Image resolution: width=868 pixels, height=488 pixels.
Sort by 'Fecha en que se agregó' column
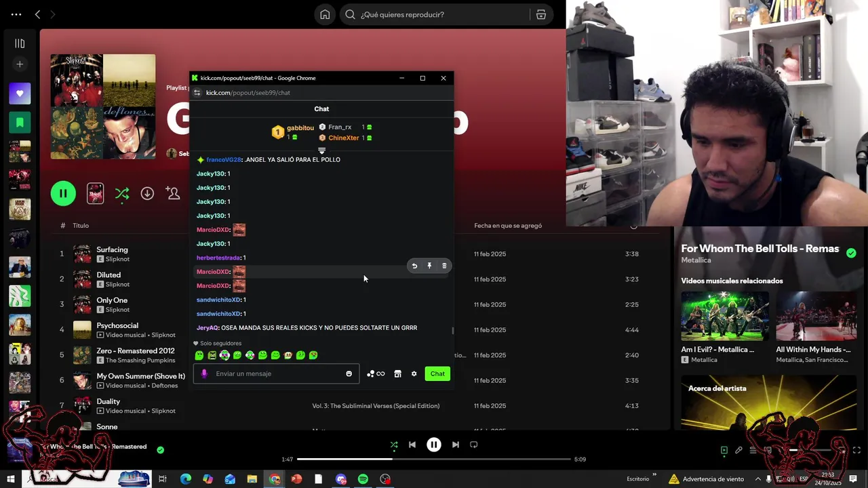pyautogui.click(x=508, y=226)
